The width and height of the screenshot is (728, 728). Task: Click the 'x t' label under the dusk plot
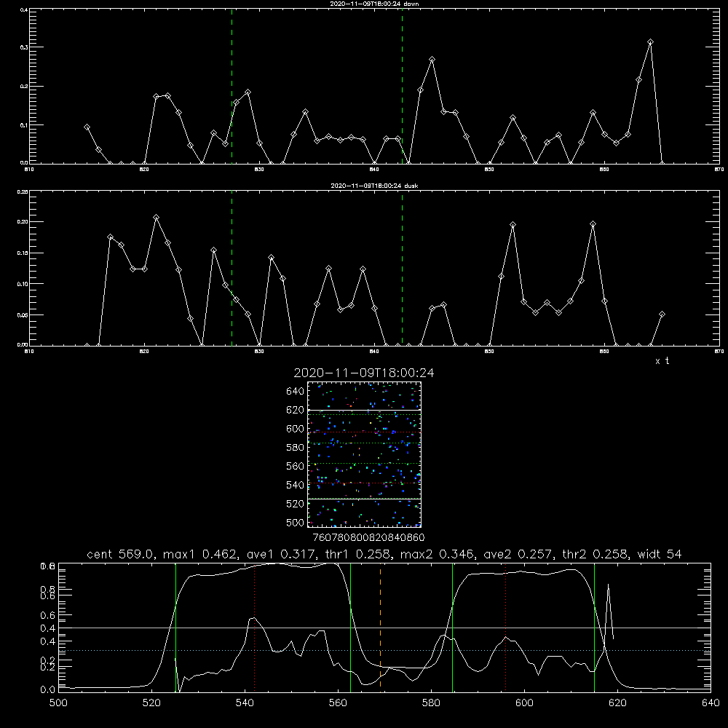tap(662, 361)
